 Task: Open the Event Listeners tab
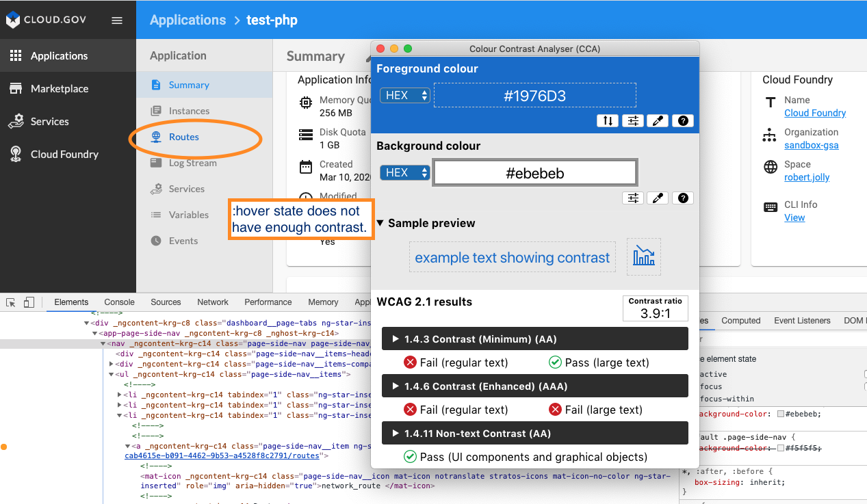[x=802, y=321]
